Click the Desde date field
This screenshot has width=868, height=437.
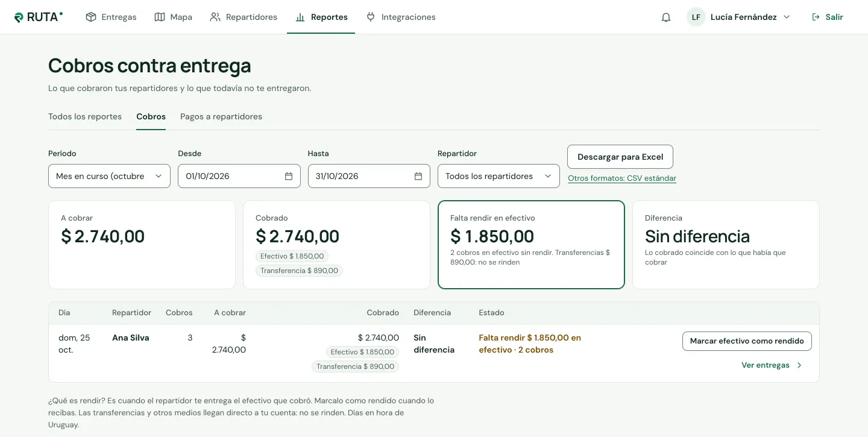click(239, 176)
